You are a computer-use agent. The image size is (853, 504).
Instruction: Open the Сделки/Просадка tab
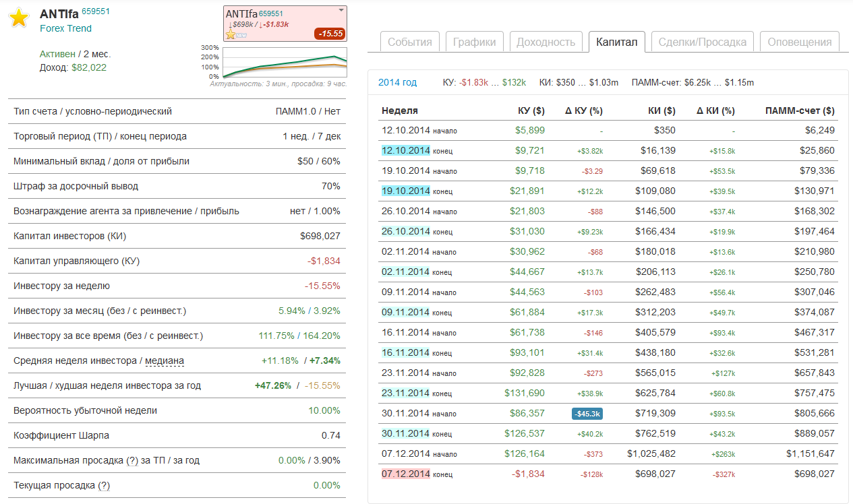[702, 42]
